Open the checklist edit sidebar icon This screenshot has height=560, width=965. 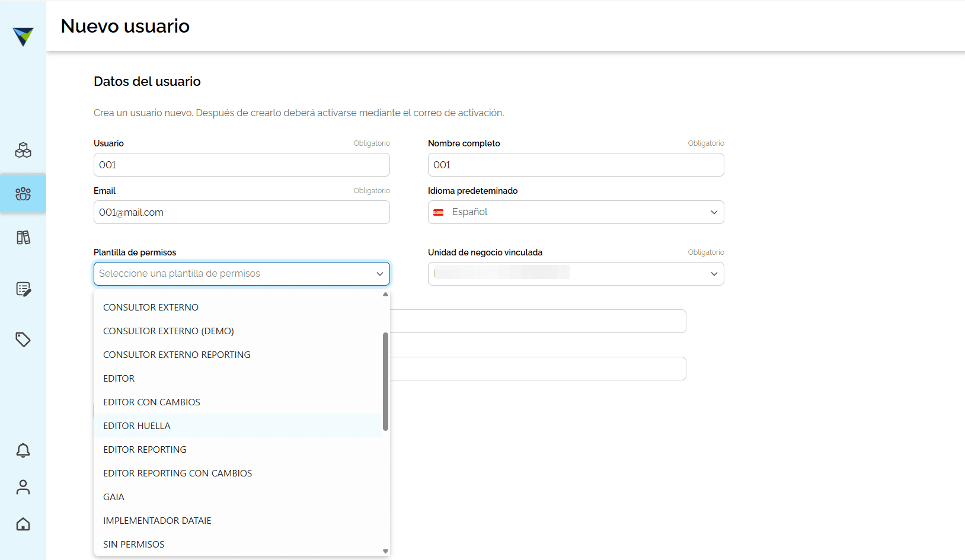[x=23, y=289]
